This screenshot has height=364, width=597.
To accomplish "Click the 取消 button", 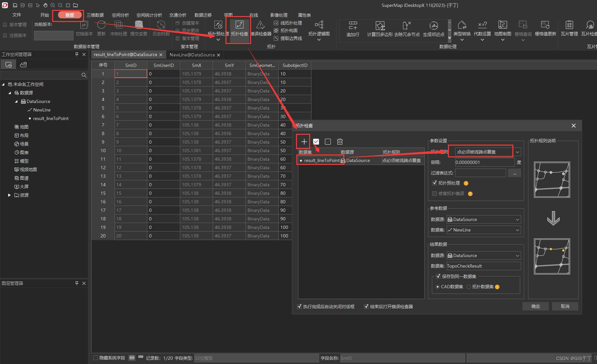I will pyautogui.click(x=565, y=306).
